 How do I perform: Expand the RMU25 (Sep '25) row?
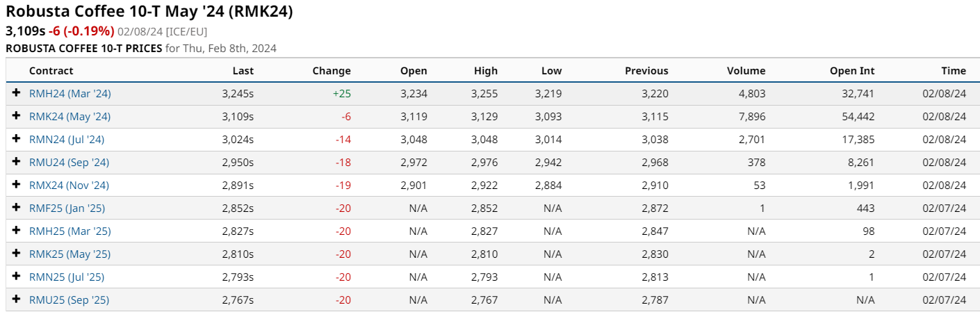click(17, 299)
